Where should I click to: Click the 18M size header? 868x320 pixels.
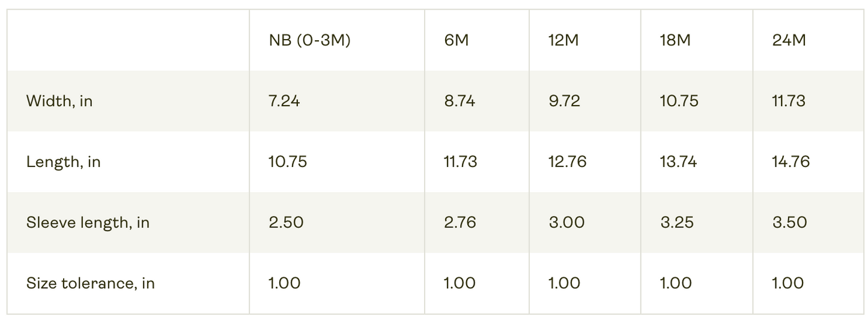675,40
